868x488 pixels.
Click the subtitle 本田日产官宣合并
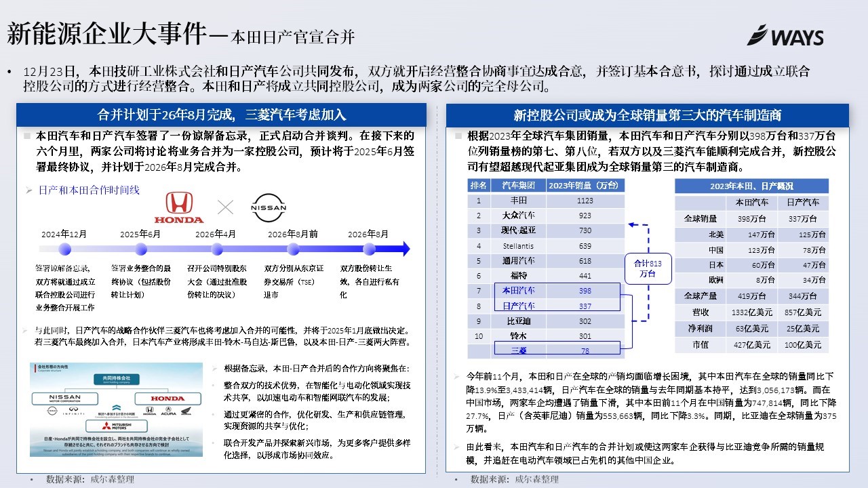click(x=293, y=36)
